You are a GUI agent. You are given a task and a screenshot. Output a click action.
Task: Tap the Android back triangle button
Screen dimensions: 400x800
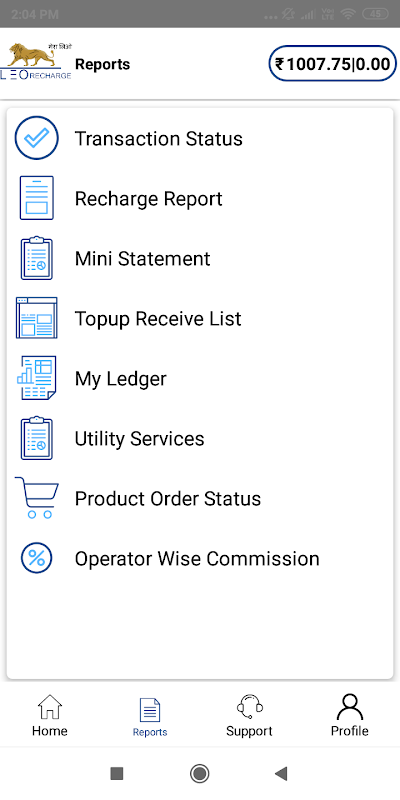[281, 774]
